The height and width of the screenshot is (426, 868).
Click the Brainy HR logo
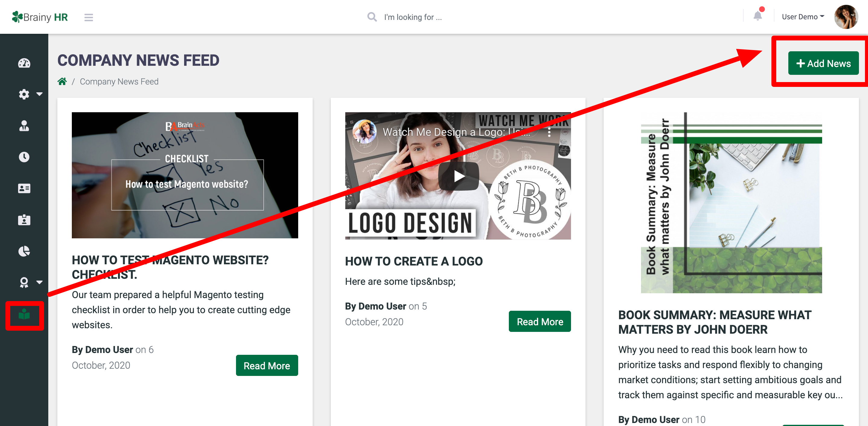[40, 17]
